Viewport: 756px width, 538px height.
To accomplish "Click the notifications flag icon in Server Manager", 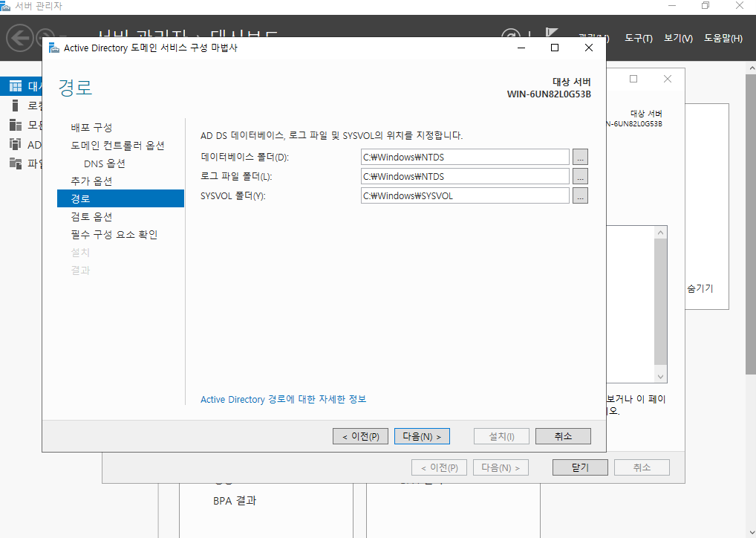I will pyautogui.click(x=551, y=33).
